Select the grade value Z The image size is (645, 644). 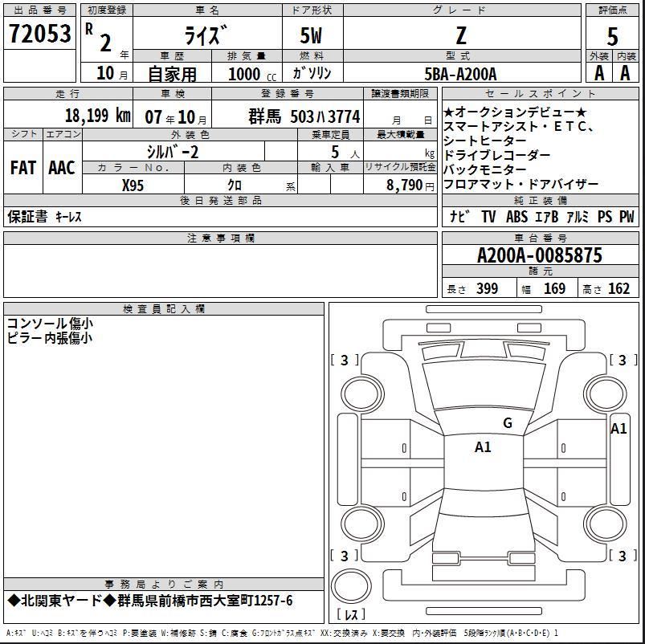point(461,35)
